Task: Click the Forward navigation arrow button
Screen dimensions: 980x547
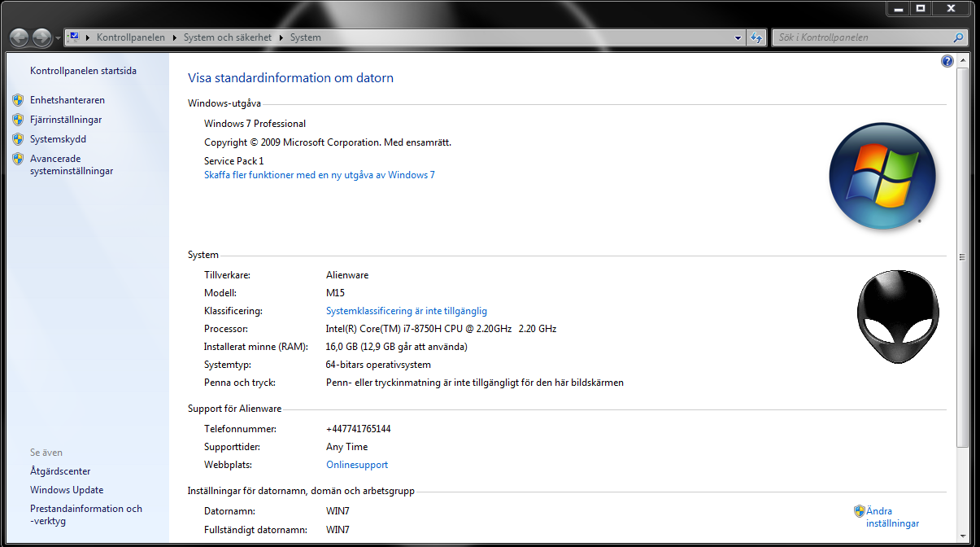Action: 41,37
